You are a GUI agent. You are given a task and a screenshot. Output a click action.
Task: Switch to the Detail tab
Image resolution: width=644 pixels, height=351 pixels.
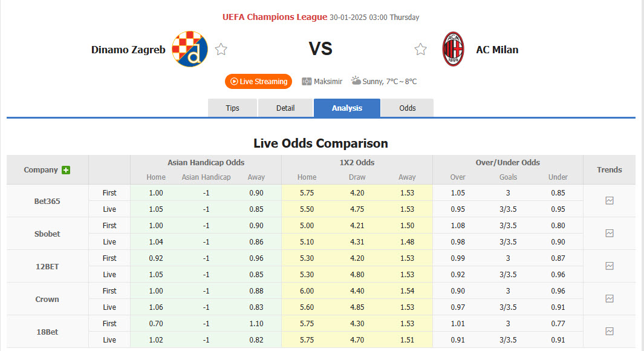click(x=285, y=108)
